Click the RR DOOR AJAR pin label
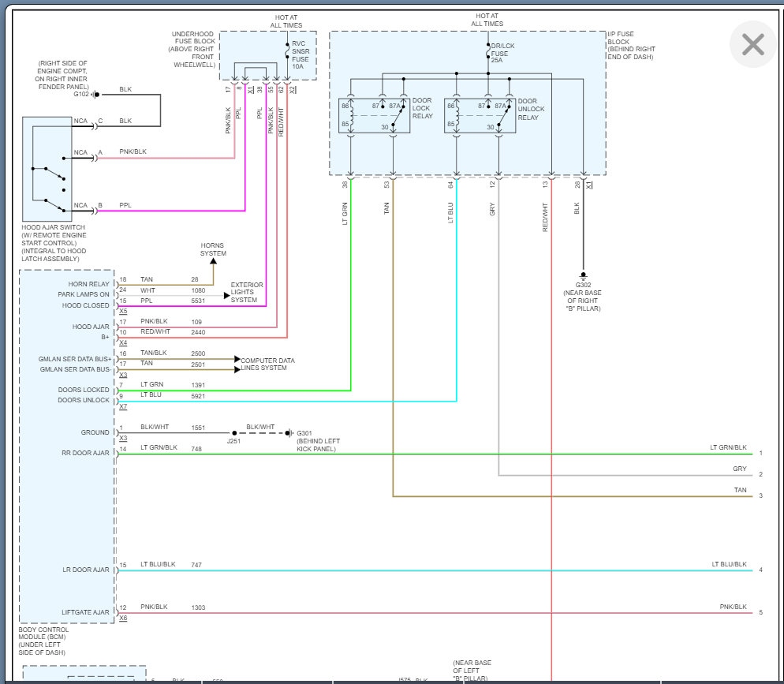The width and height of the screenshot is (784, 684). coord(85,453)
